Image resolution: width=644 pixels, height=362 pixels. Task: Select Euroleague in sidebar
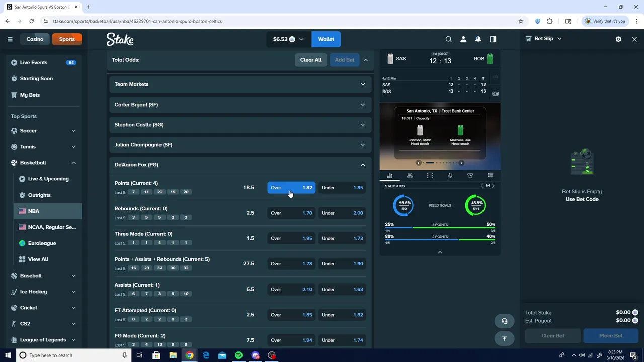(x=48, y=243)
